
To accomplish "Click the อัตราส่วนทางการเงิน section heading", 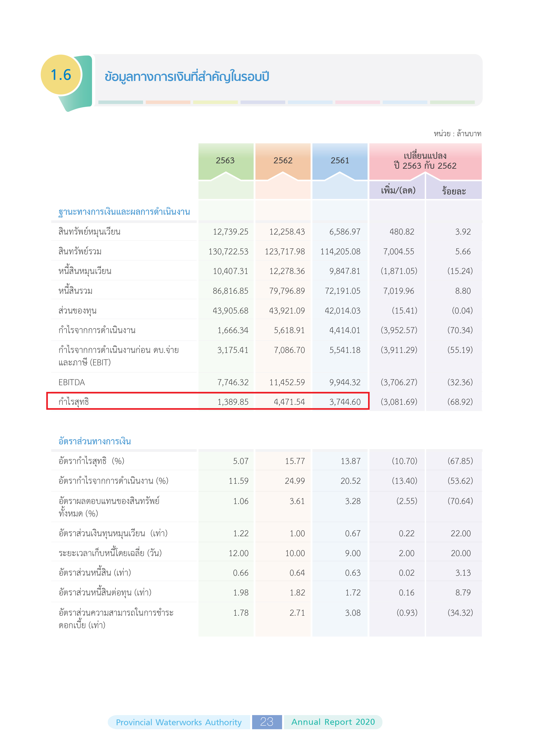I will tap(95, 441).
